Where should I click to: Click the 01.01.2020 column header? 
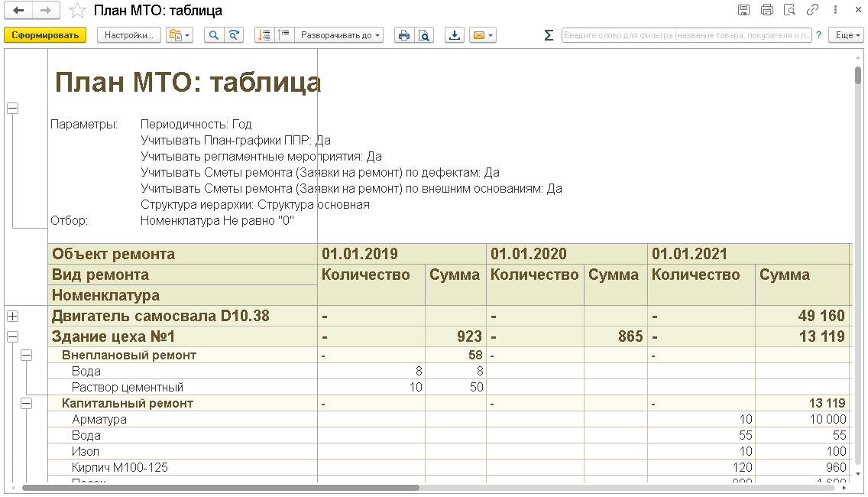click(567, 254)
